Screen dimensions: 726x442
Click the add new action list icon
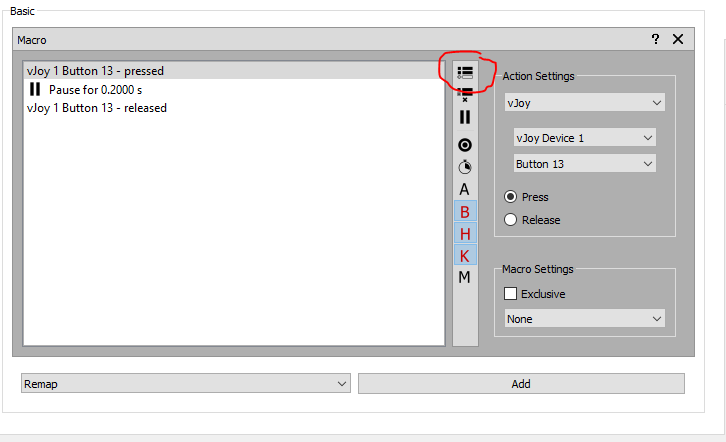pos(465,73)
